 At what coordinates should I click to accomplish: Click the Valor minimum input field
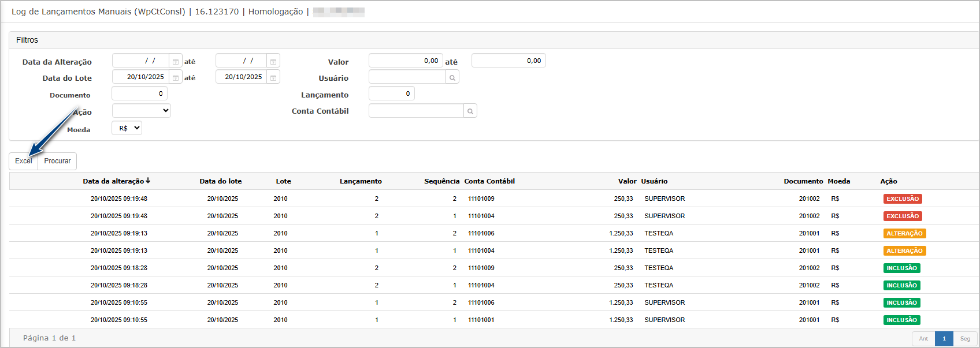click(x=406, y=61)
